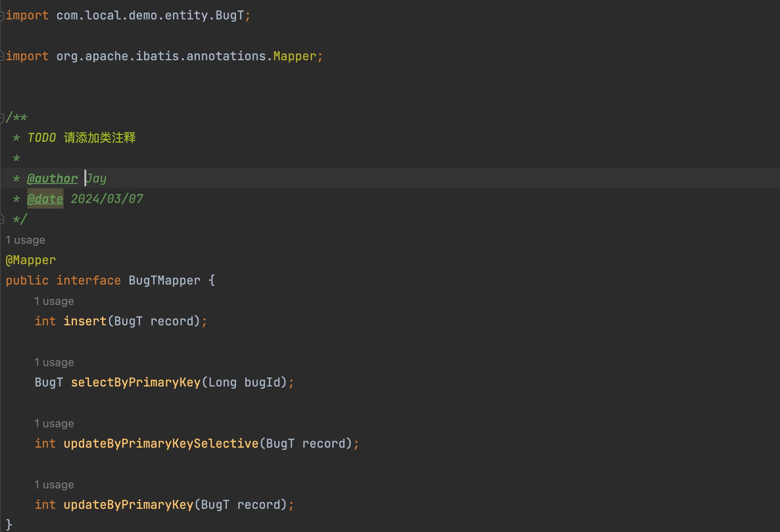Select the selectByPrimaryKey method name
This screenshot has width=780, height=532.
[135, 382]
